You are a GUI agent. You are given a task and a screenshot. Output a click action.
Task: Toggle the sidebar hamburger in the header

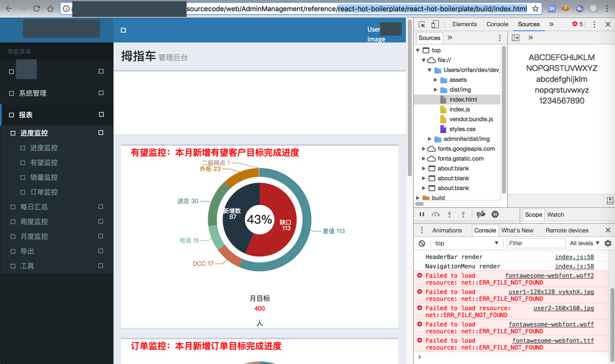123,31
